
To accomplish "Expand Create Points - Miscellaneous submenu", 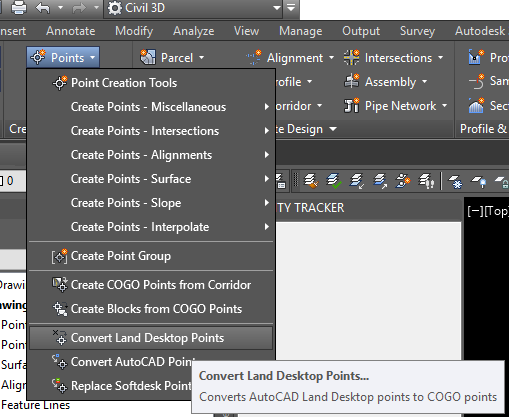I will pos(151,107).
